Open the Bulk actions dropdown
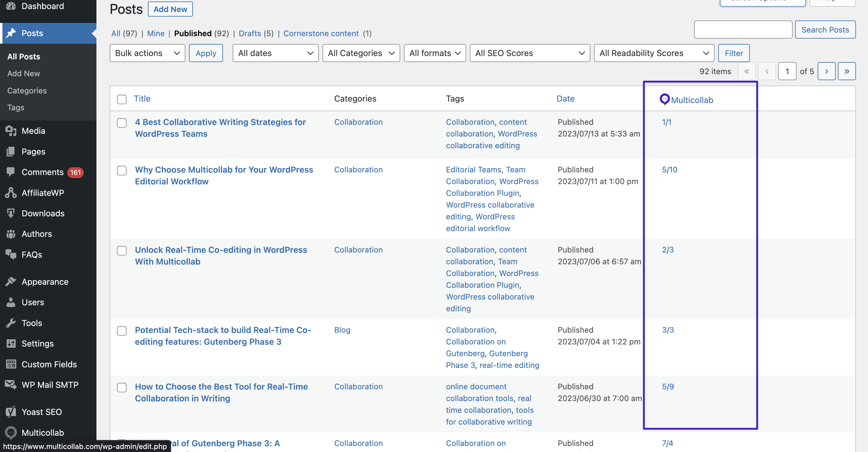 147,53
